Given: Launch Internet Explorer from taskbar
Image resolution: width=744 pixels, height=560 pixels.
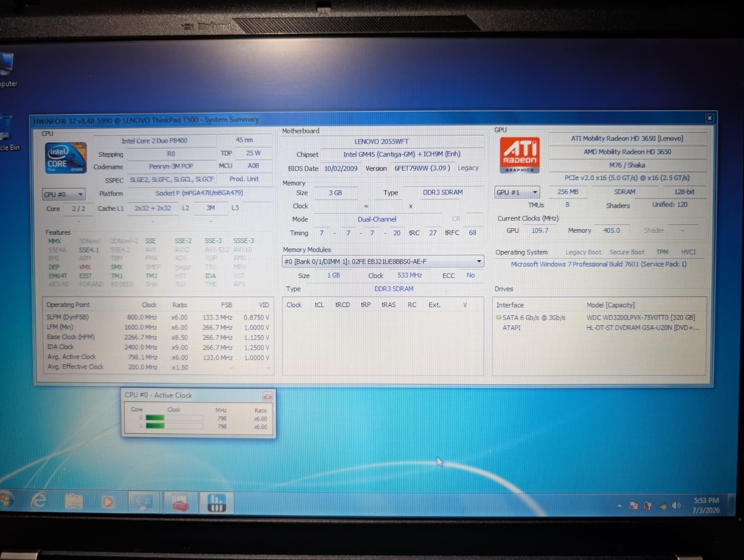Looking at the screenshot, I should pyautogui.click(x=39, y=501).
